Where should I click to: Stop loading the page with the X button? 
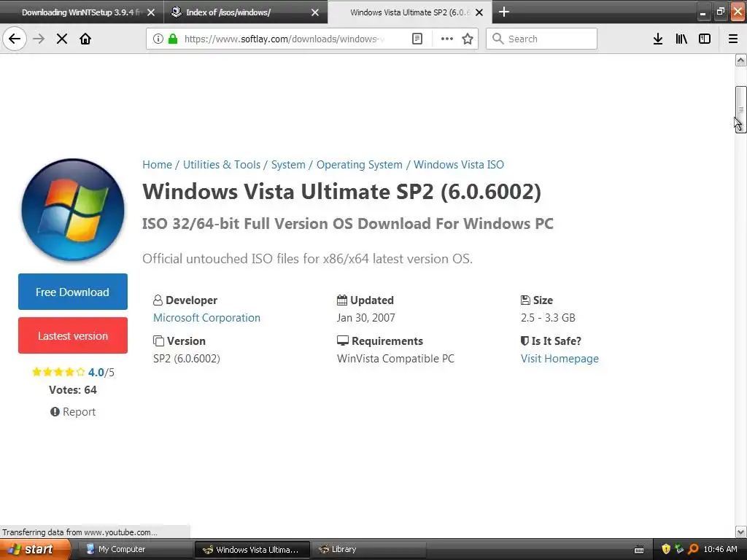pos(62,39)
